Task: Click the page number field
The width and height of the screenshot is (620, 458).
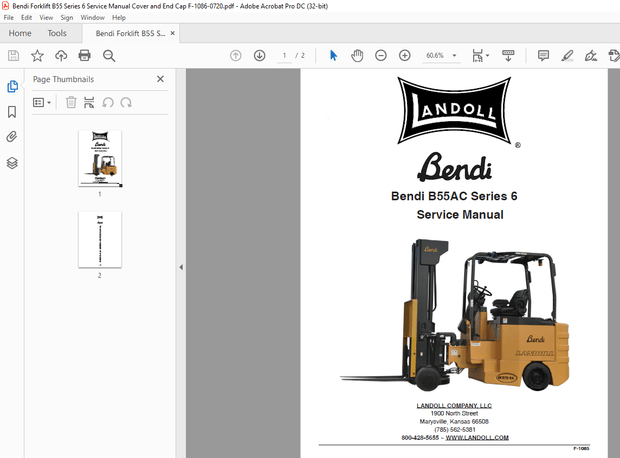Action: click(x=284, y=56)
